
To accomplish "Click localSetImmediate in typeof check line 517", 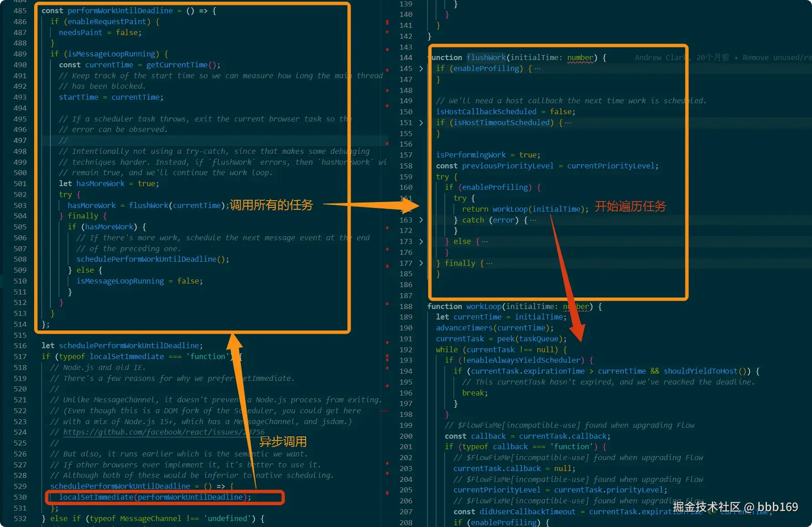I will (126, 357).
